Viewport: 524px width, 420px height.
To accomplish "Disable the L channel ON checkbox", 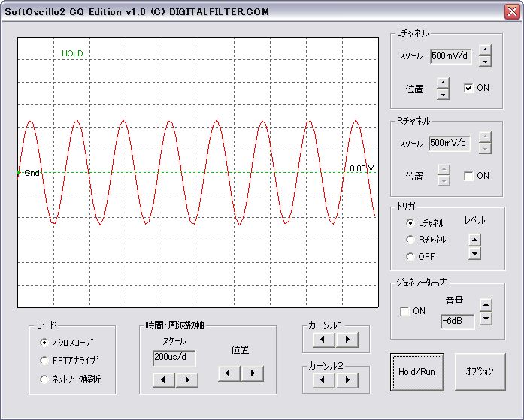I will 468,88.
